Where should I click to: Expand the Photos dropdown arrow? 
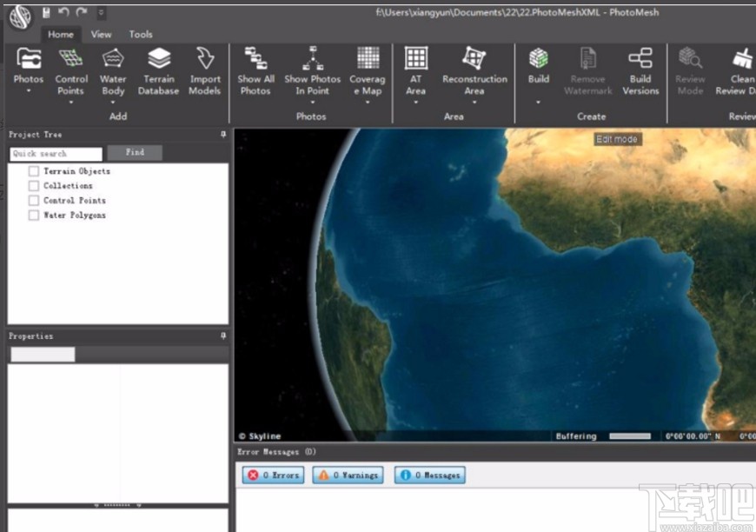(x=29, y=91)
